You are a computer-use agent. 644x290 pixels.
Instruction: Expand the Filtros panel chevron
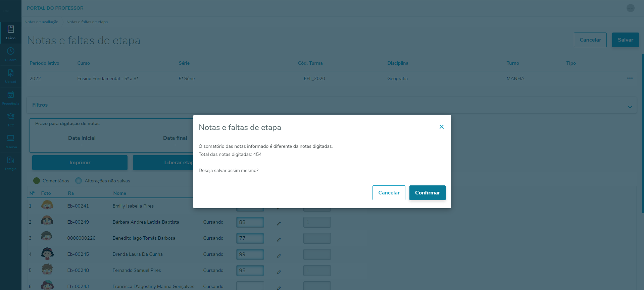tap(630, 107)
